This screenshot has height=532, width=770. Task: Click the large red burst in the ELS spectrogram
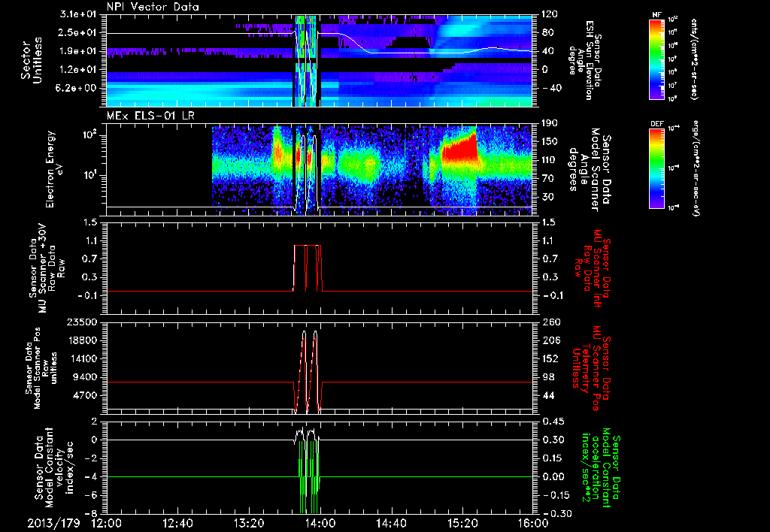pos(459,148)
